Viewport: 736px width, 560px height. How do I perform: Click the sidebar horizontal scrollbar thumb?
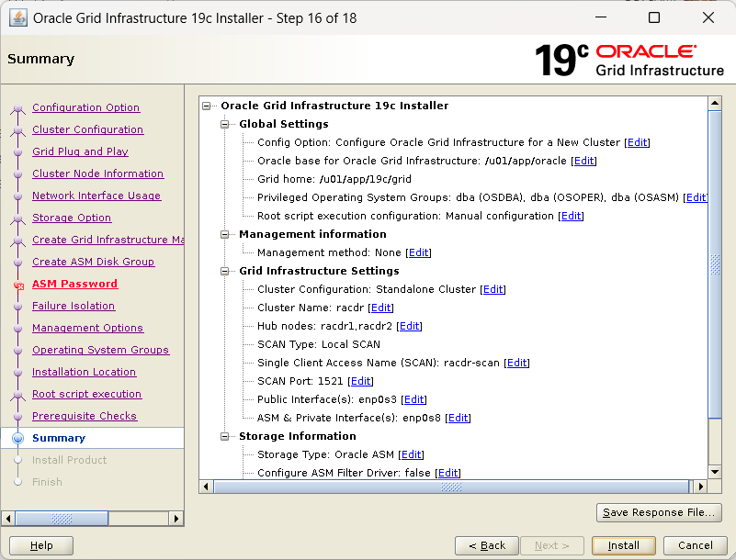pos(62,519)
